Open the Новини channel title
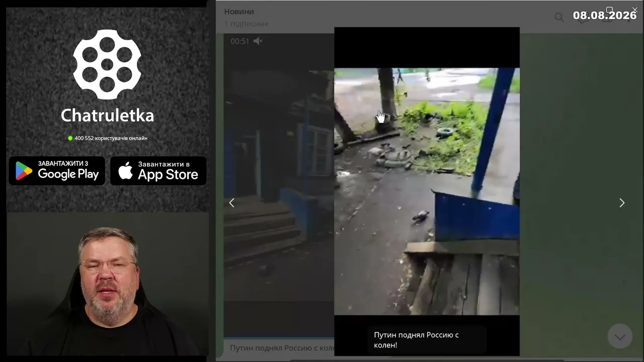The width and height of the screenshot is (644, 362). click(x=239, y=12)
